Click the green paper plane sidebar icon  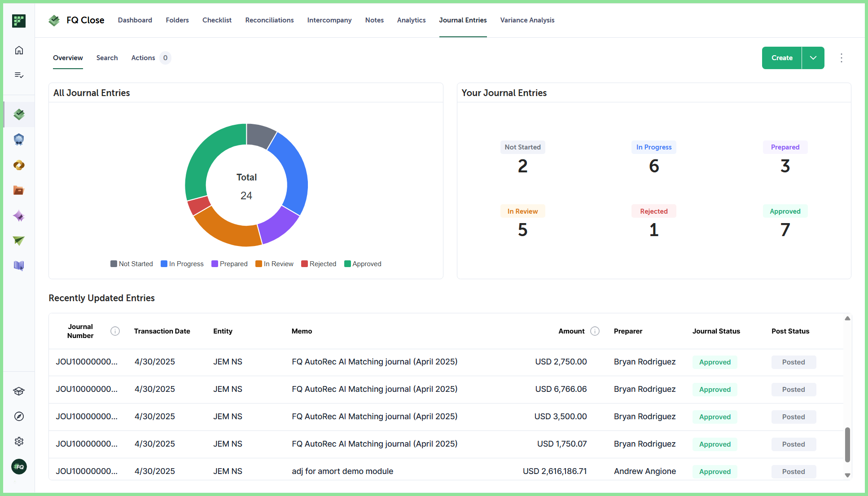pyautogui.click(x=19, y=241)
